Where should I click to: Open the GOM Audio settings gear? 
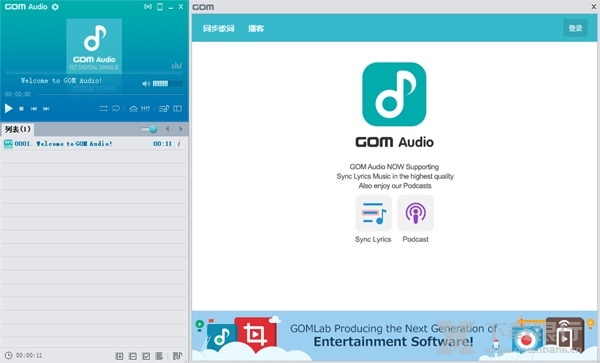(55, 7)
